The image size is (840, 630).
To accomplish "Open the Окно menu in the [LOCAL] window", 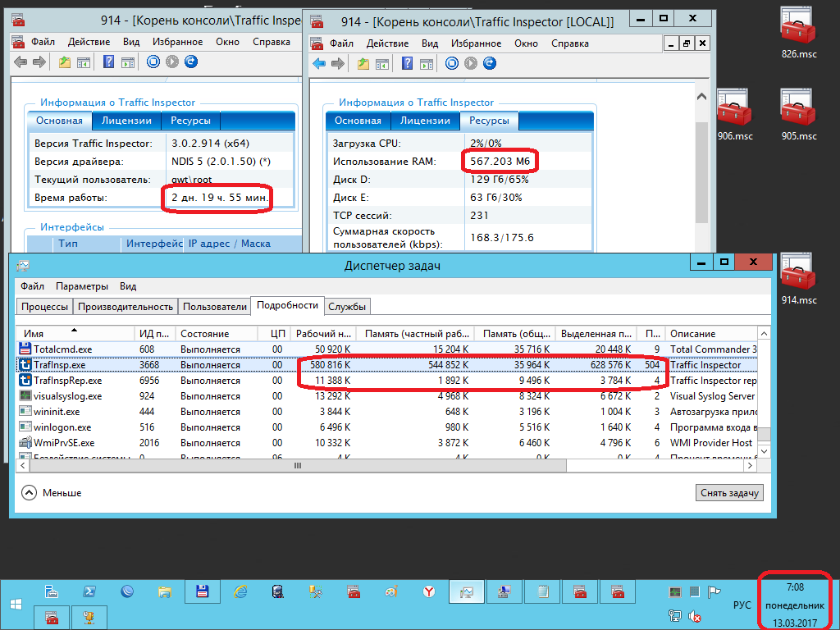I will [526, 43].
